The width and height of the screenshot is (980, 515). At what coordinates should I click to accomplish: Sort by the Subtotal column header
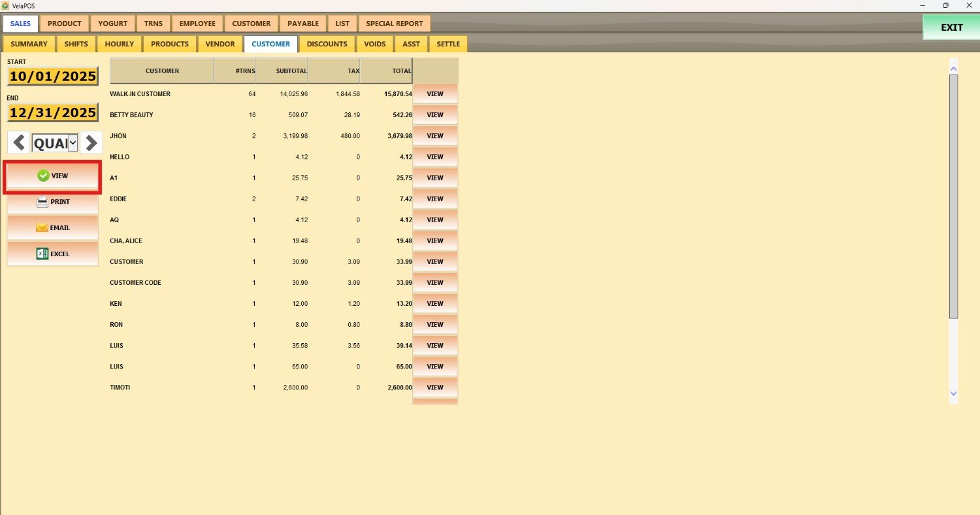(x=282, y=71)
